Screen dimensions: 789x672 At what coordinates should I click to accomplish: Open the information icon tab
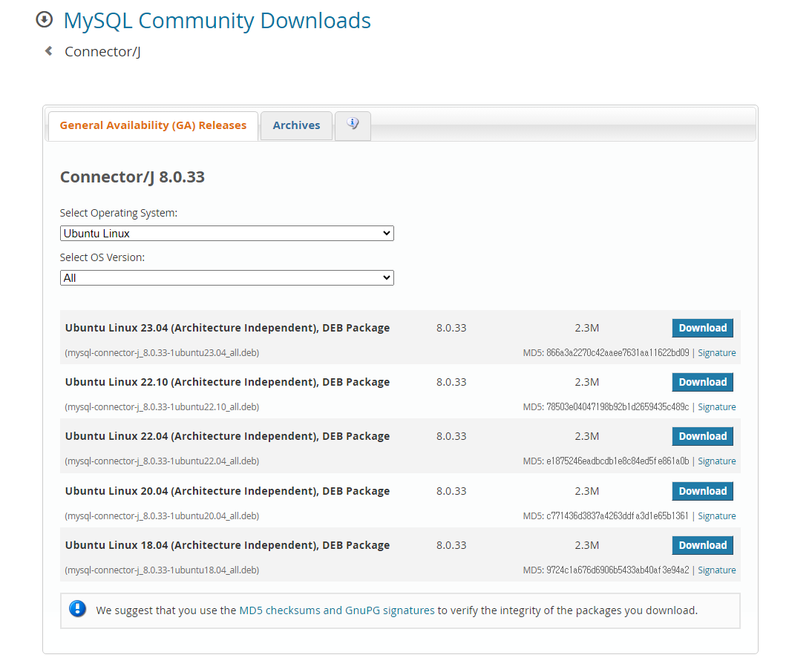[353, 125]
